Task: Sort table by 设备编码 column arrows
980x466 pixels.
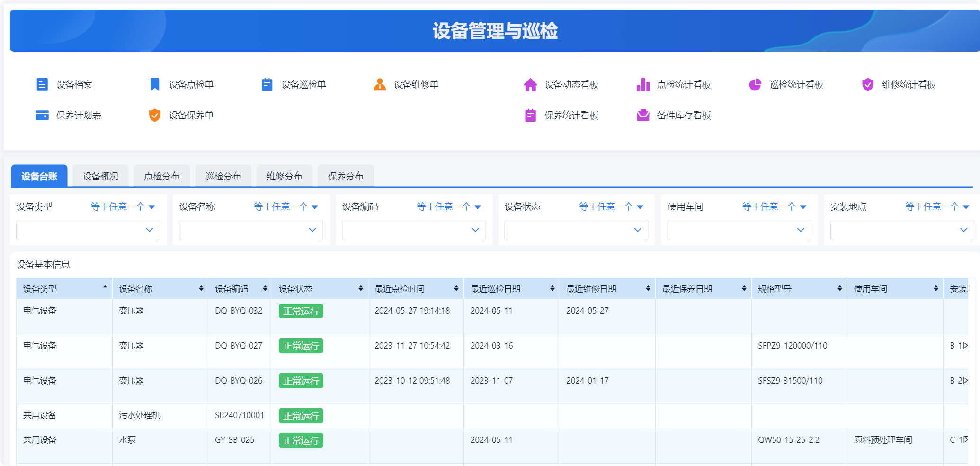Action: 265,288
